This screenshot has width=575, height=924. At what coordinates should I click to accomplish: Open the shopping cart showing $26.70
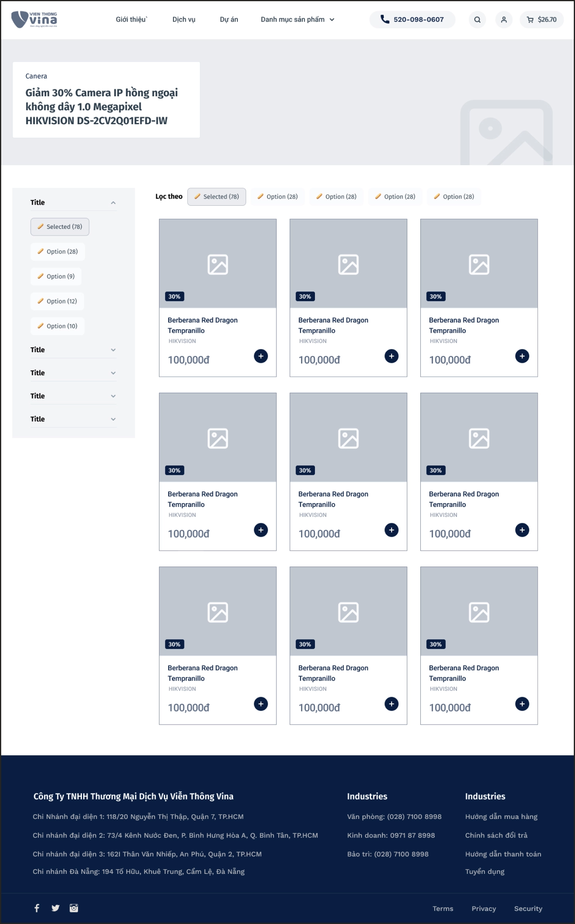[542, 19]
